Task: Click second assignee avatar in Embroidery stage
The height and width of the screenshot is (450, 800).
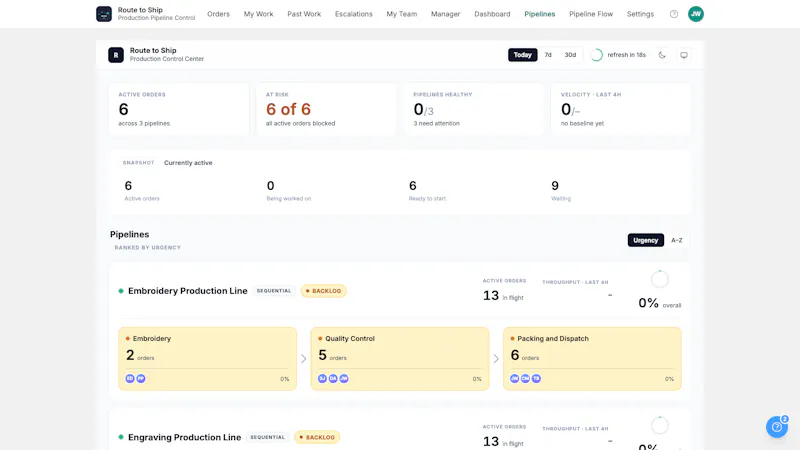Action: point(141,379)
